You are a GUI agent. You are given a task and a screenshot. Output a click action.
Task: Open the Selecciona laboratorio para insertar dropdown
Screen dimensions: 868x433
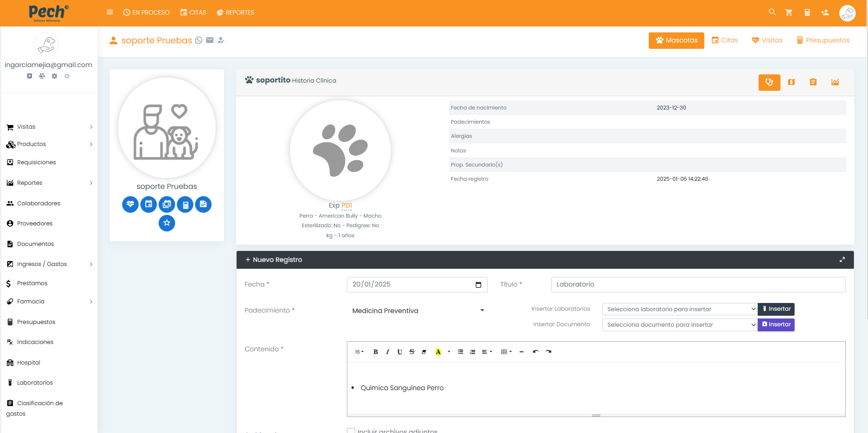(x=679, y=309)
